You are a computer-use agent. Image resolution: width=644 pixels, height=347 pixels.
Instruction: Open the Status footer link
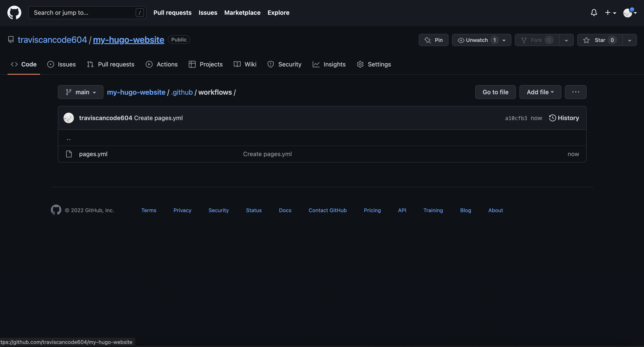click(x=254, y=210)
